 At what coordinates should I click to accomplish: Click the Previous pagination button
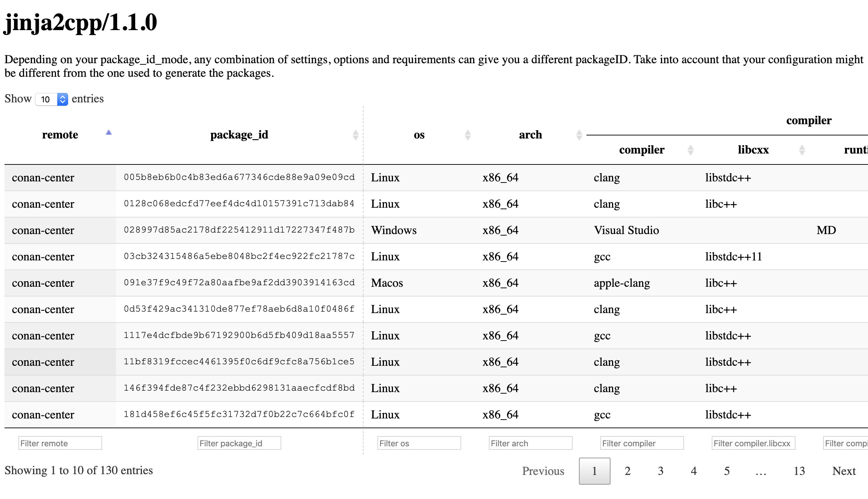pos(543,471)
